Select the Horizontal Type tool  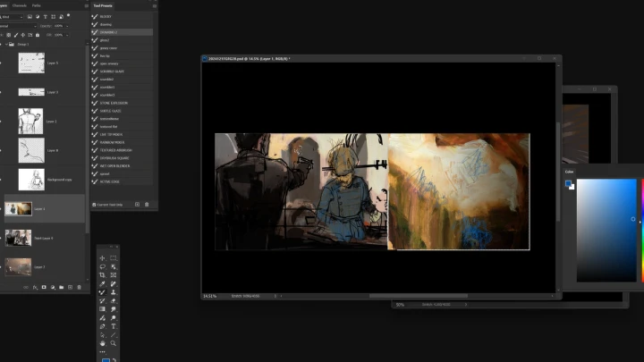tap(114, 327)
